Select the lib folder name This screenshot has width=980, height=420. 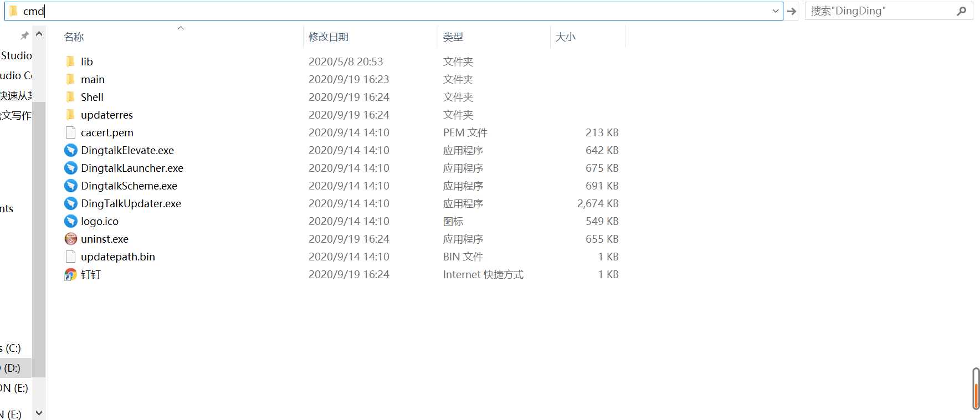[87, 62]
